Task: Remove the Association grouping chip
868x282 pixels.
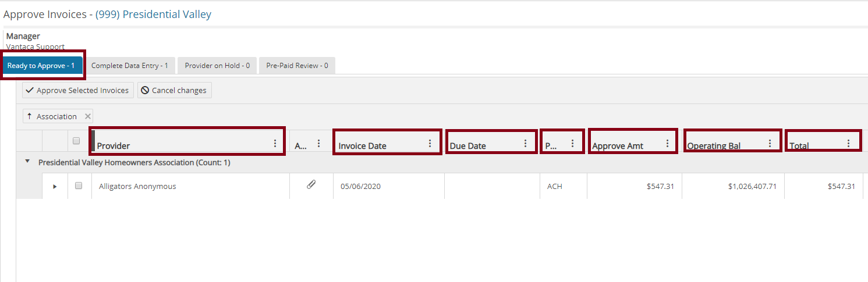Action: 87,116
